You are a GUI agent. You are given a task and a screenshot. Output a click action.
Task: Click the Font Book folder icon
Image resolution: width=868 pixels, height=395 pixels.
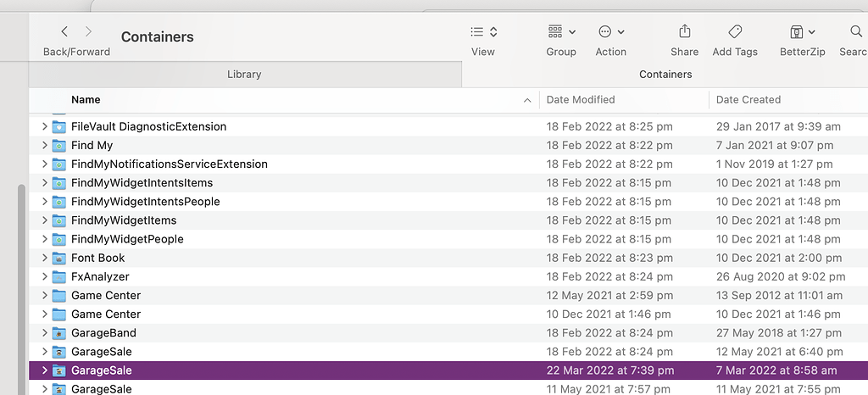tap(58, 258)
